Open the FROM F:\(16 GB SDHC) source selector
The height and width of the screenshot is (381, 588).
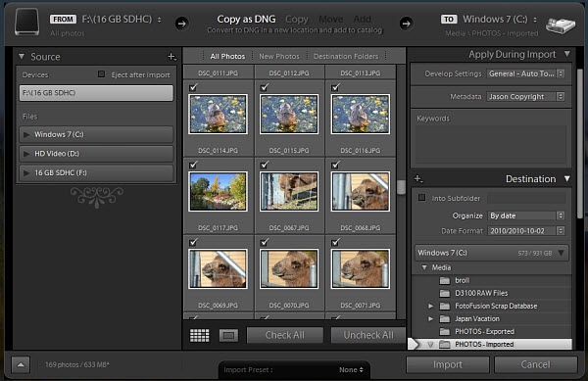tap(122, 20)
